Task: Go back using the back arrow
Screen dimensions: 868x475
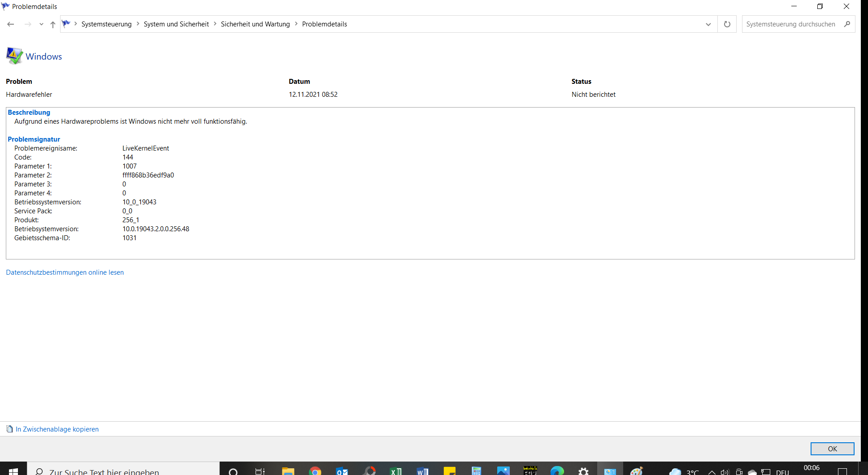Action: 11,24
